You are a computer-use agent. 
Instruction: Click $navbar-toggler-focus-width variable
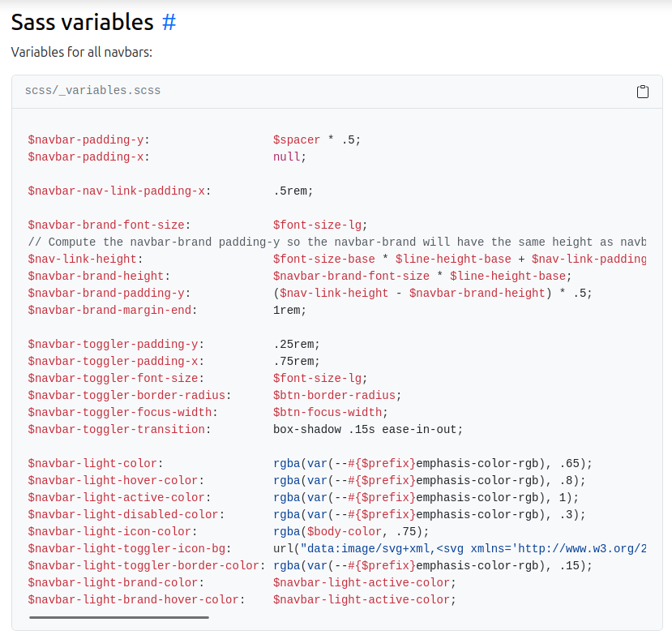click(x=120, y=413)
